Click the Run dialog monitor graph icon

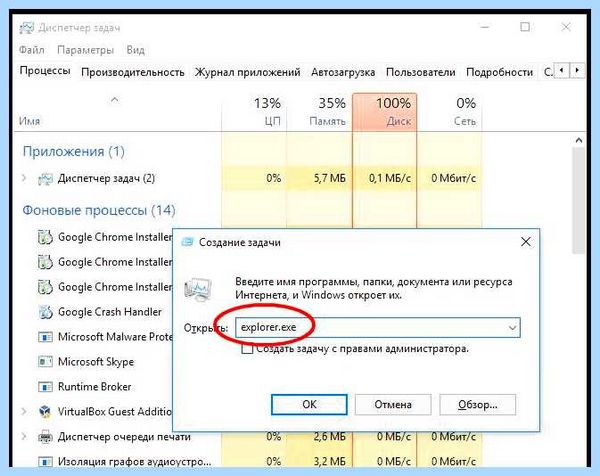click(x=198, y=289)
